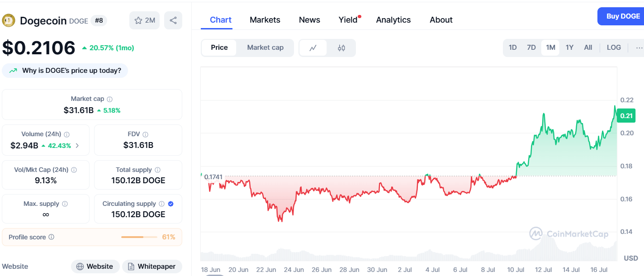Click info icon next to Market cap
644x276 pixels.
tap(110, 99)
